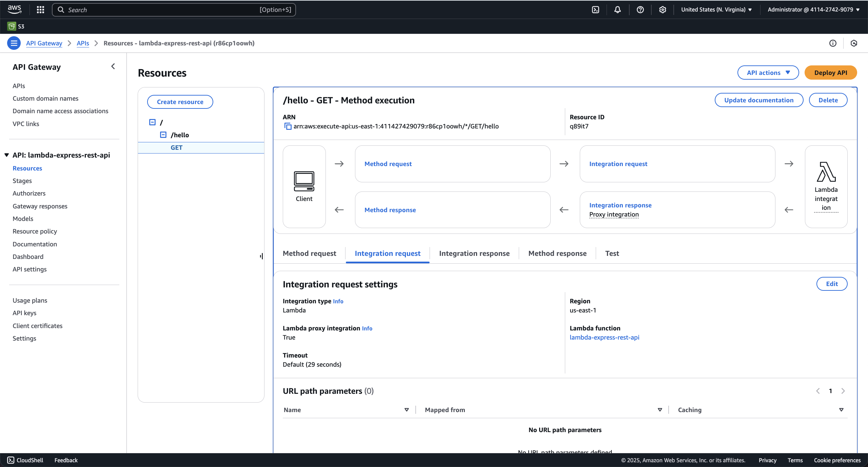Image resolution: width=868 pixels, height=467 pixels.
Task: Open the region selector United States (N. Virginia)
Action: click(x=716, y=9)
